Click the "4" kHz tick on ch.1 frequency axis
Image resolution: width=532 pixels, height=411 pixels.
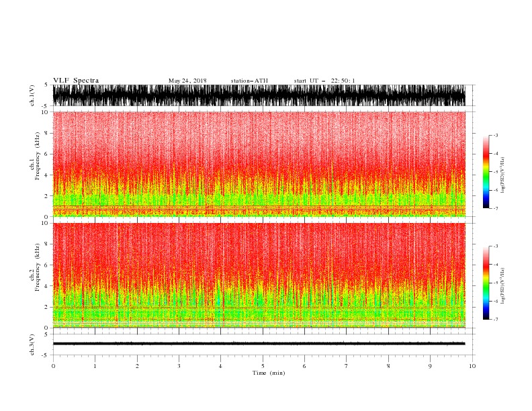(x=46, y=175)
